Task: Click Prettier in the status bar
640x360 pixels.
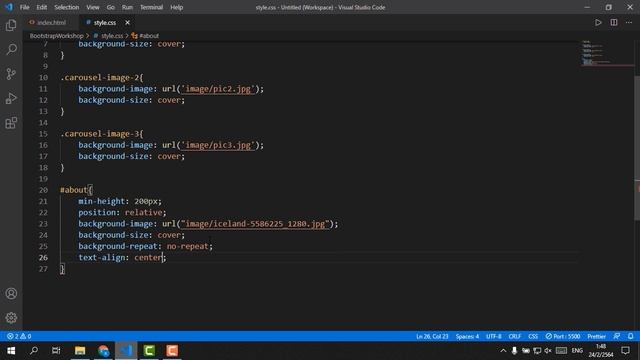Action: 596,336
